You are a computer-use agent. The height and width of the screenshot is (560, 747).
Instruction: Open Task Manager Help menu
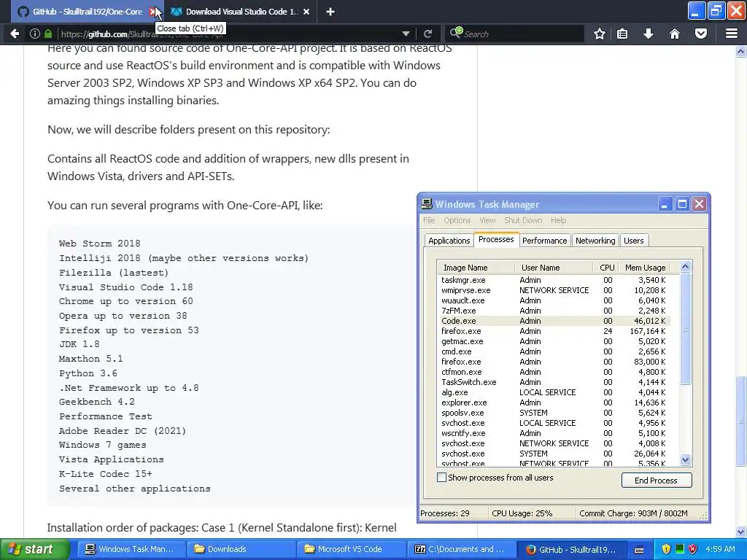coord(558,220)
